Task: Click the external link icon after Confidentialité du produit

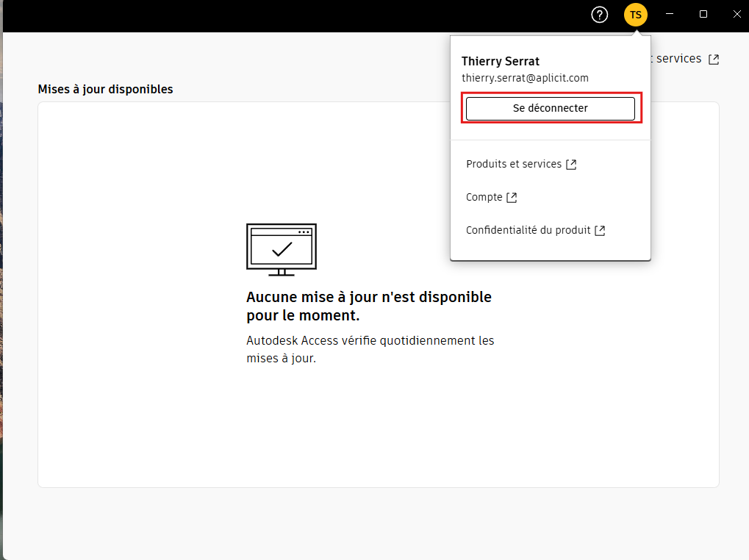Action: click(x=600, y=230)
